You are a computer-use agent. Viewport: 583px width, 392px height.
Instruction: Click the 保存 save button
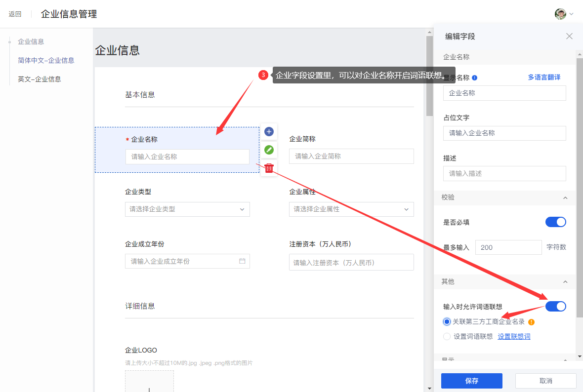(471, 381)
